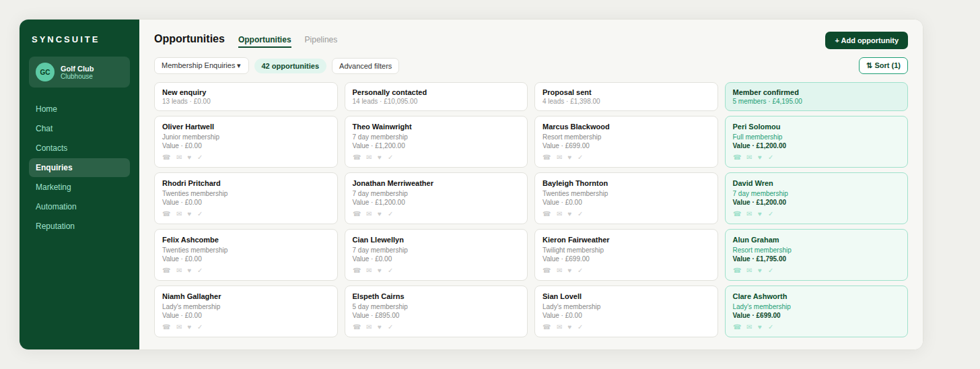This screenshot has width=980, height=369.
Task: Open Oliver Hartwell opportunity name
Action: [188, 127]
